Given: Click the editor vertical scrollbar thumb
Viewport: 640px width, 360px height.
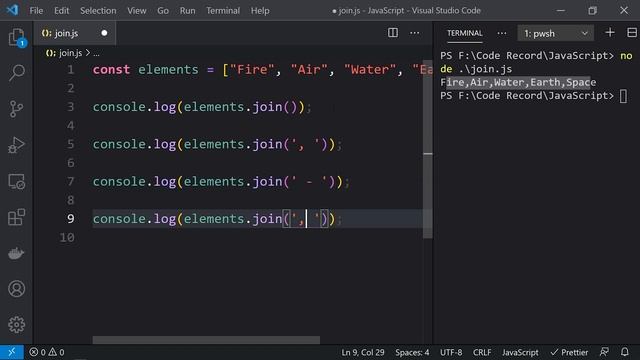Looking at the screenshot, I should [427, 149].
